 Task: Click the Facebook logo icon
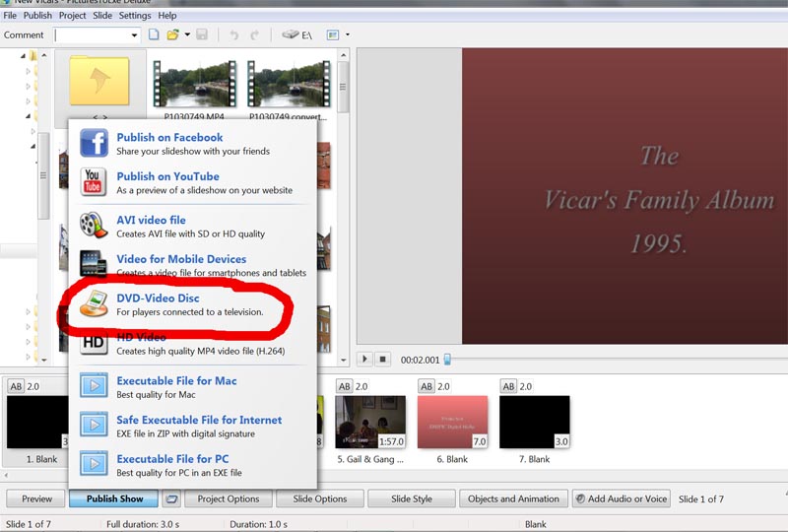pyautogui.click(x=94, y=143)
